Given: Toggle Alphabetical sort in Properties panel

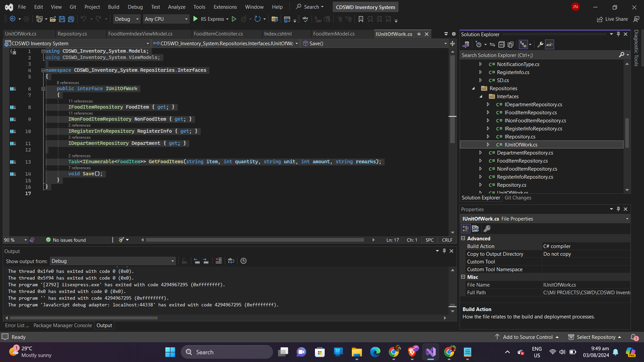Looking at the screenshot, I should pyautogui.click(x=475, y=229).
